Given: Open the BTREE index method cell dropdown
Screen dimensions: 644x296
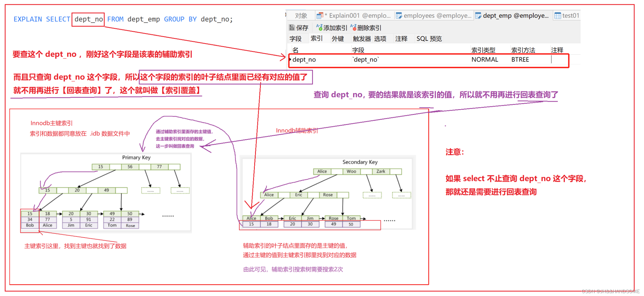Looking at the screenshot, I should click(530, 59).
